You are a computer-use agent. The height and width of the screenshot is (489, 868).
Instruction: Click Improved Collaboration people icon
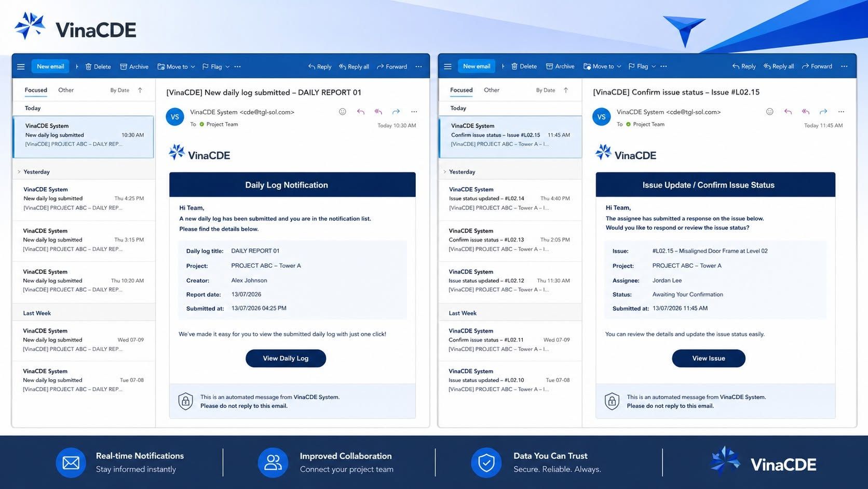click(x=273, y=462)
